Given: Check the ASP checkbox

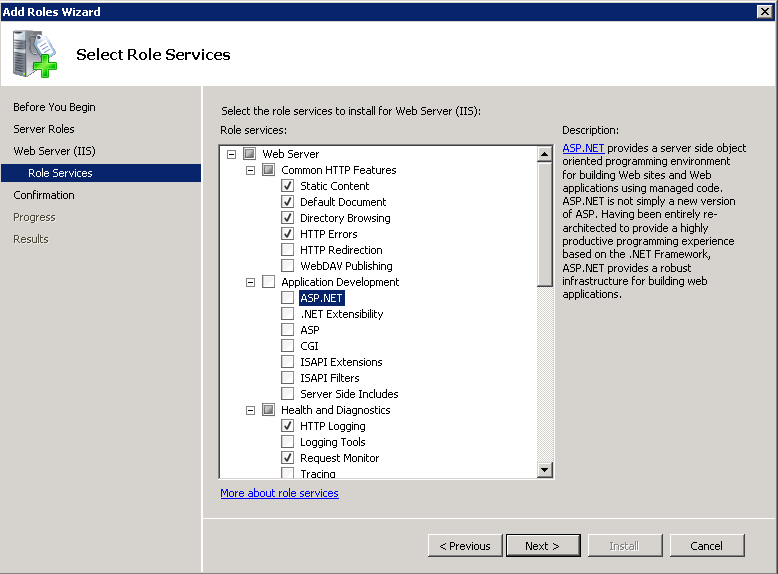Looking at the screenshot, I should (x=287, y=330).
